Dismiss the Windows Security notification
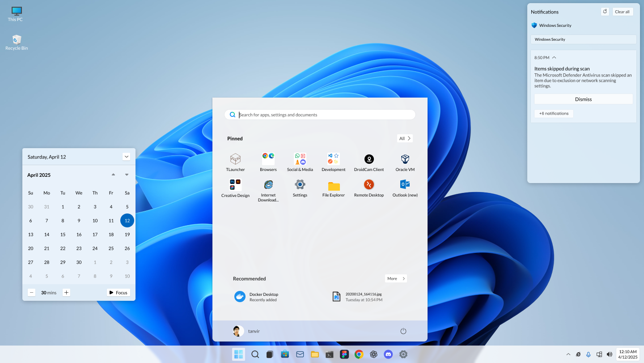 tap(583, 99)
